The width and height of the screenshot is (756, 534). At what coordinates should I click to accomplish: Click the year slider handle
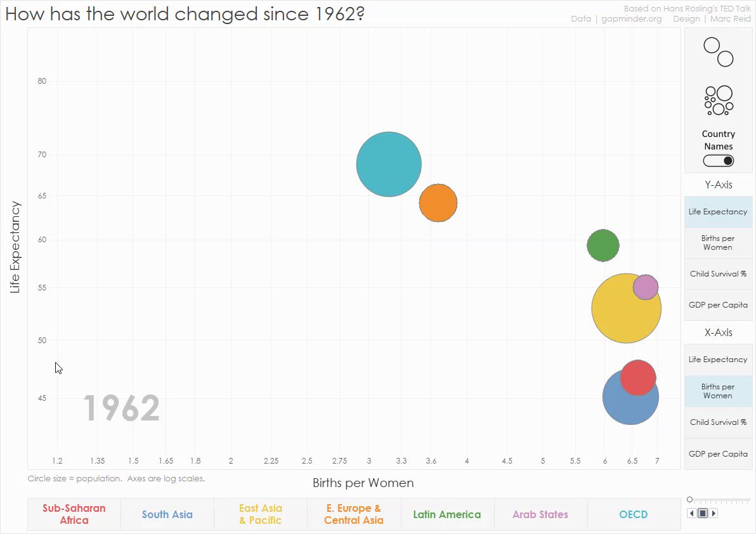click(690, 500)
